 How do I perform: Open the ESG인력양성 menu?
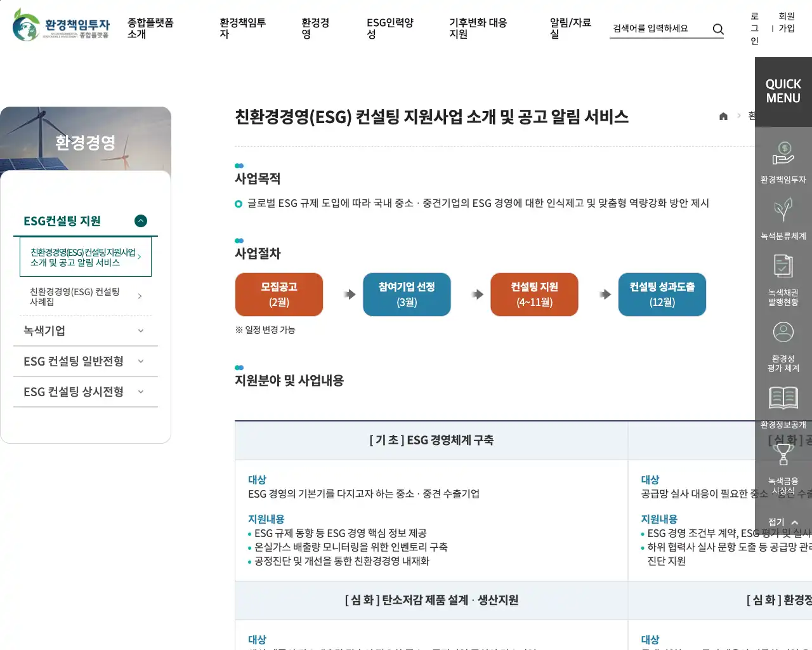[390, 29]
